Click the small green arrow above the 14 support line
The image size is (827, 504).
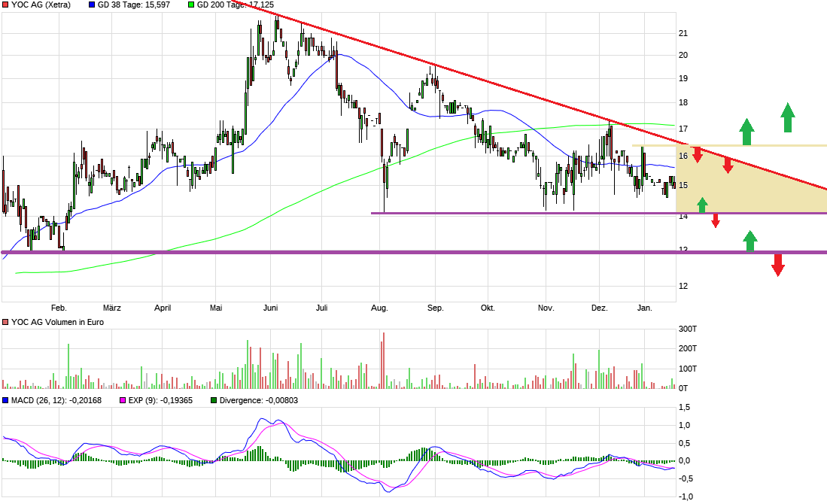click(x=702, y=205)
